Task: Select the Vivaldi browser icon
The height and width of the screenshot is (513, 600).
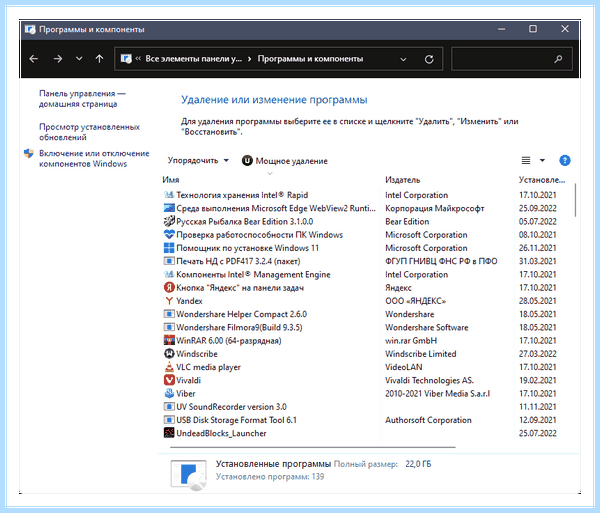Action: 169,380
